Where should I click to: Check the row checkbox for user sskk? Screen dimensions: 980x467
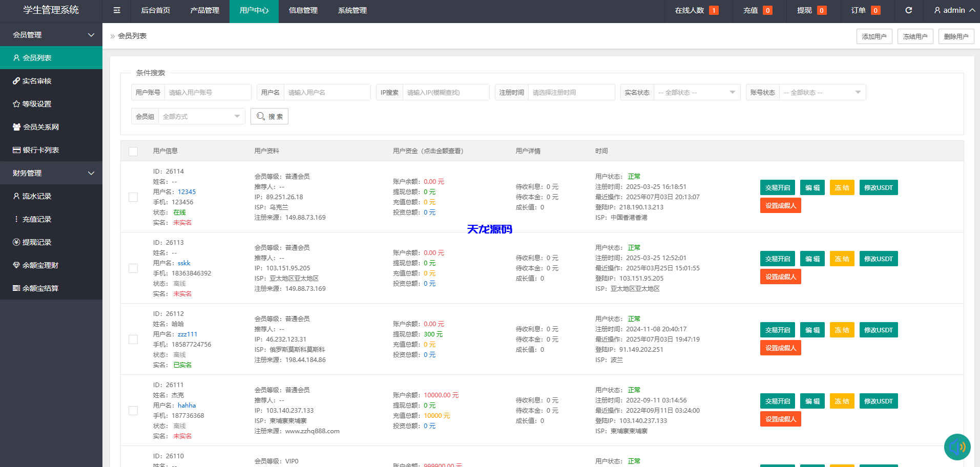tap(133, 268)
